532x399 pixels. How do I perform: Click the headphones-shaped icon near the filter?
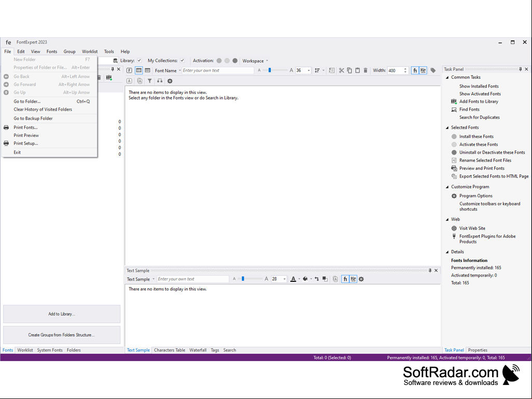pos(160,81)
